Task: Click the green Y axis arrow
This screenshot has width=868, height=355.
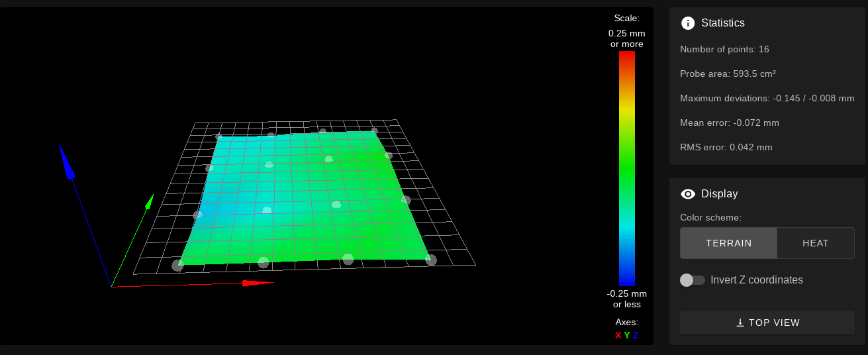Action: (150, 201)
